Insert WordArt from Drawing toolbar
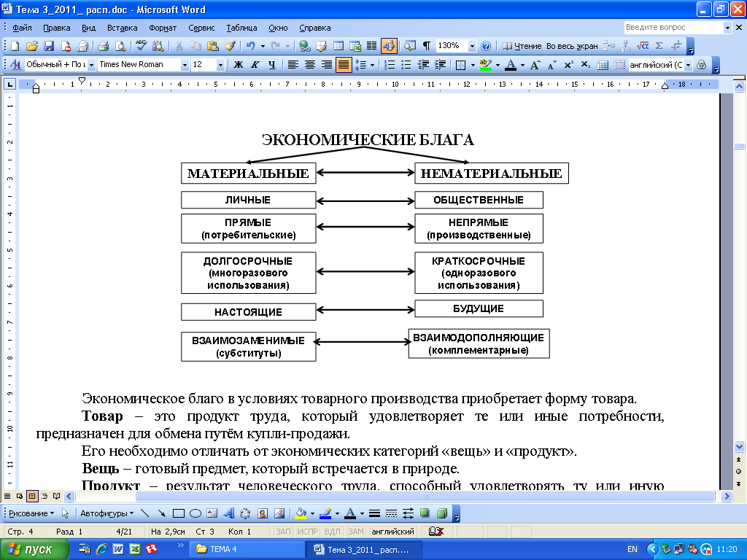747x560 pixels. pos(228,513)
